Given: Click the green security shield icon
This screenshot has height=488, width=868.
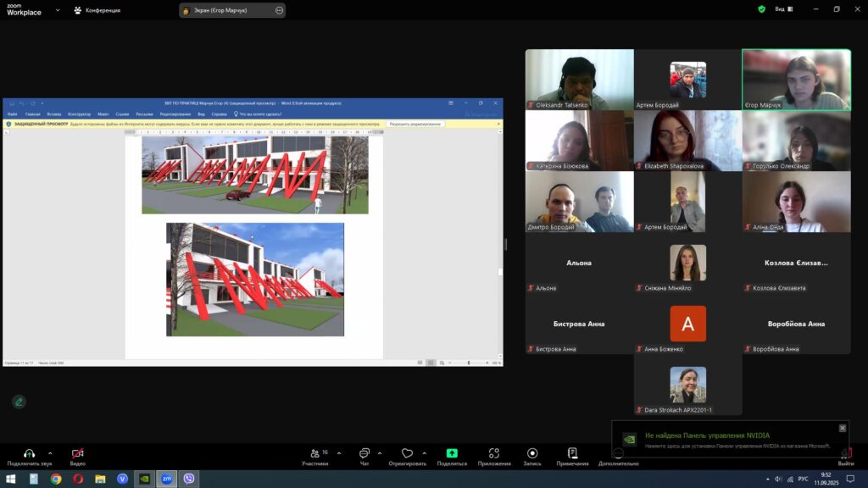Looking at the screenshot, I should coord(762,9).
